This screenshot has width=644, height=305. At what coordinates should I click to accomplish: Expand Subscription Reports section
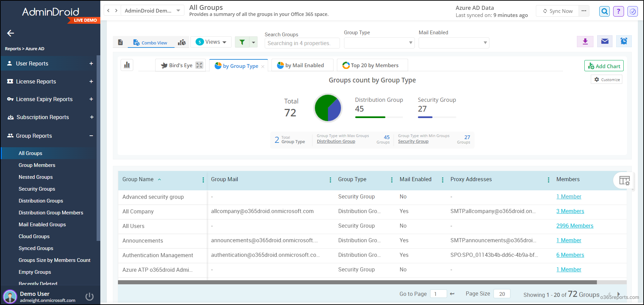coord(92,117)
